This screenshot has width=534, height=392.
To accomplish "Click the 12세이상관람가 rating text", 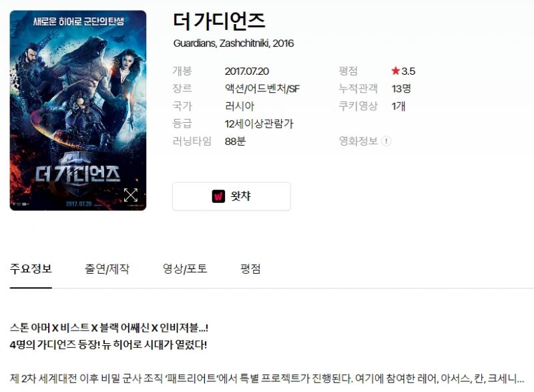I will coord(259,124).
